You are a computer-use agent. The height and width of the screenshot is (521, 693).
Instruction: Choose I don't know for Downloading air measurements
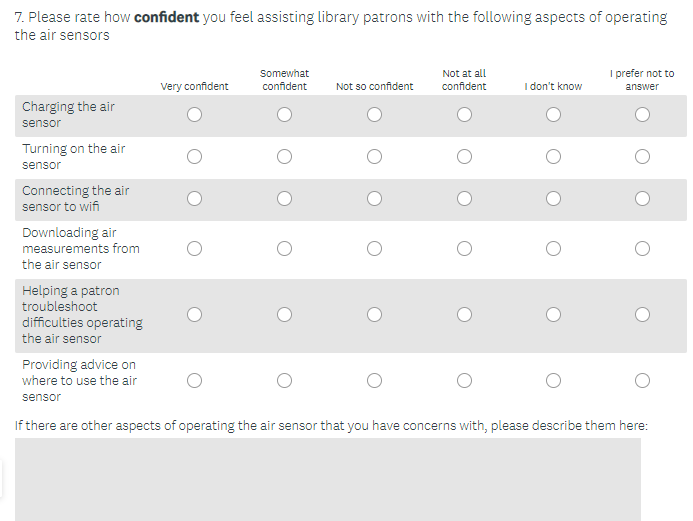(x=553, y=248)
